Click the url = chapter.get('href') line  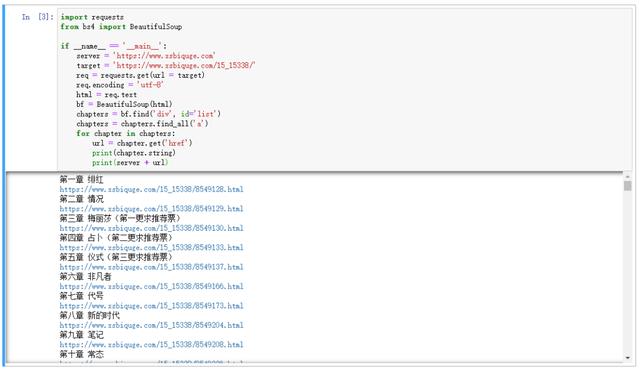142,143
